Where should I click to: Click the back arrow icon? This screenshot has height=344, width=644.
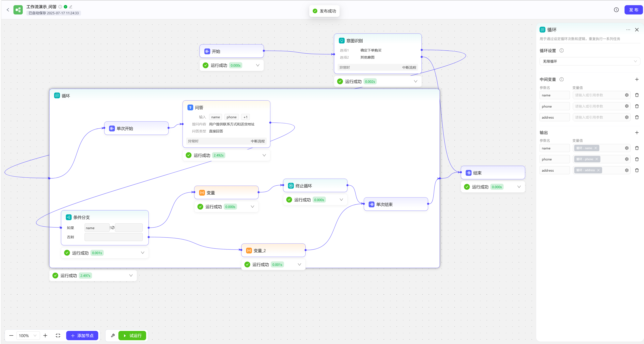point(8,10)
